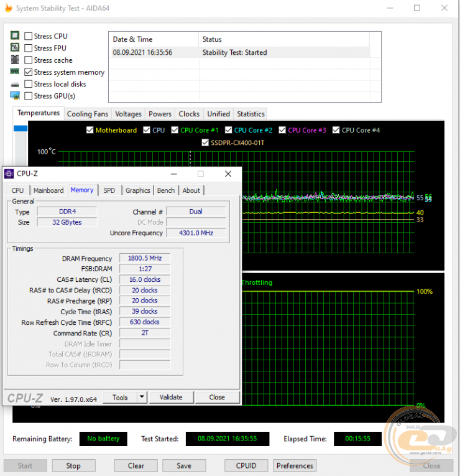Open Preferences in AIDA64
This screenshot has width=460, height=476.
[295, 465]
